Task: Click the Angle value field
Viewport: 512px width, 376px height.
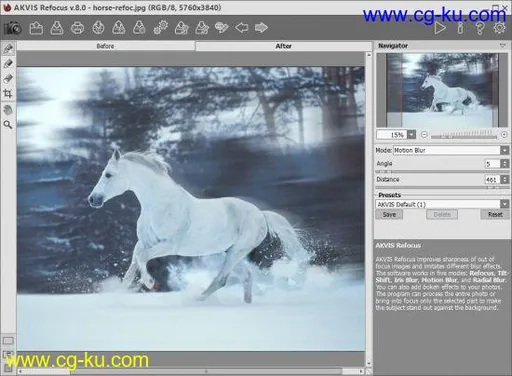Action: click(492, 164)
